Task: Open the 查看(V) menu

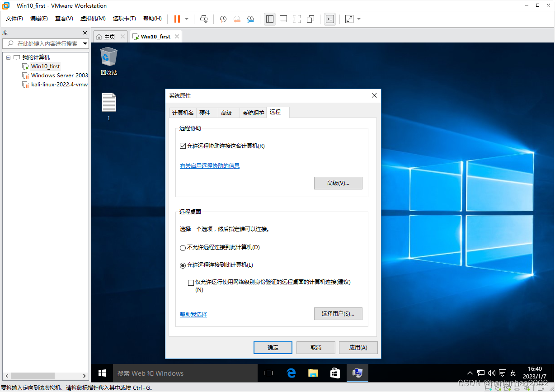Action: click(x=64, y=19)
